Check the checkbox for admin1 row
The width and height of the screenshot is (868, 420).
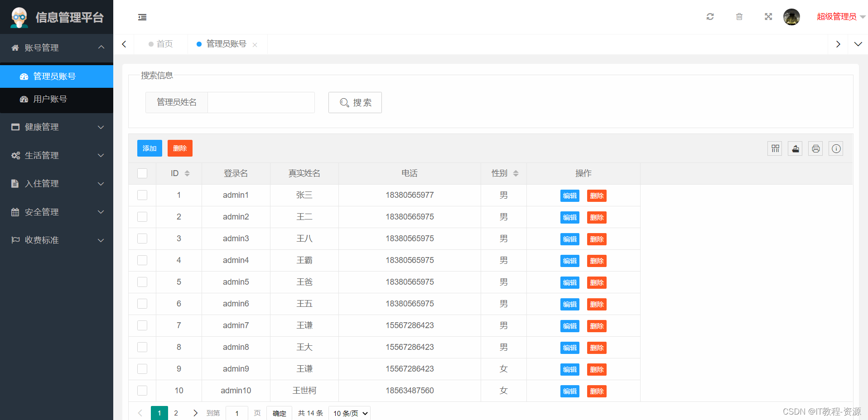pos(142,195)
